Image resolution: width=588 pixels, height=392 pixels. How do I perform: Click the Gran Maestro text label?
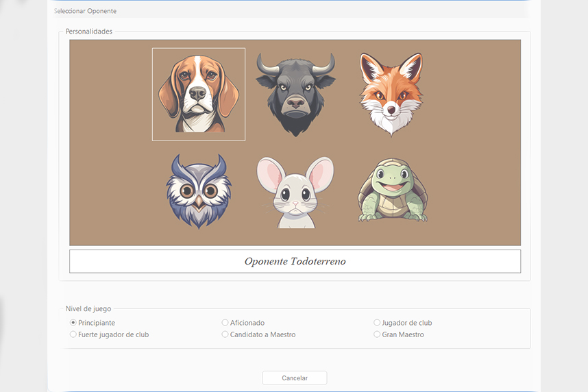click(403, 334)
